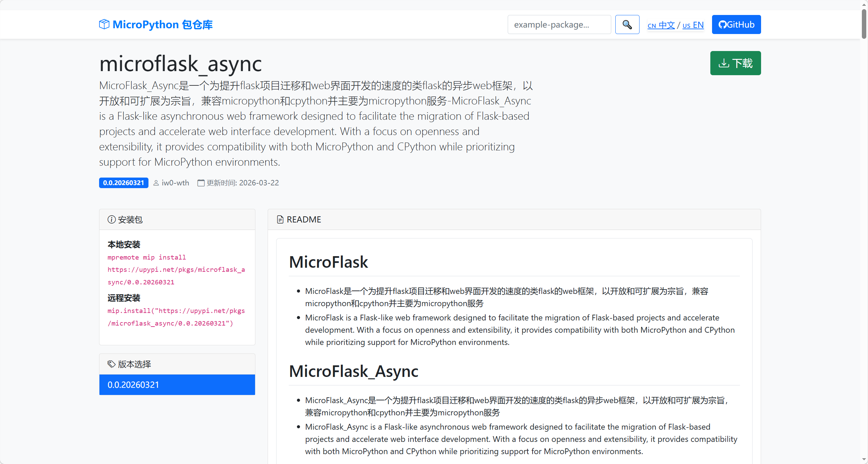Image resolution: width=868 pixels, height=464 pixels.
Task: Click the 远程安装 heading
Action: pos(124,298)
